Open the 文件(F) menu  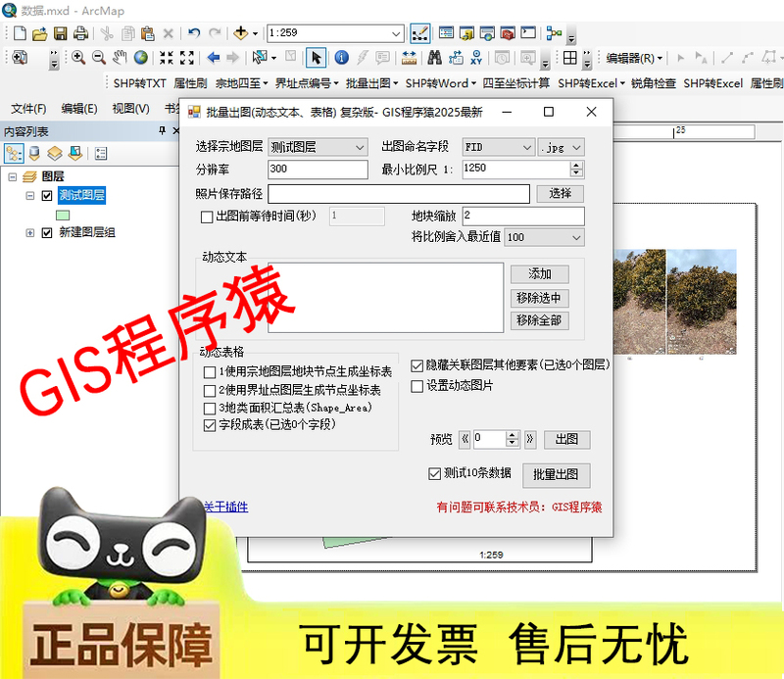click(x=28, y=109)
